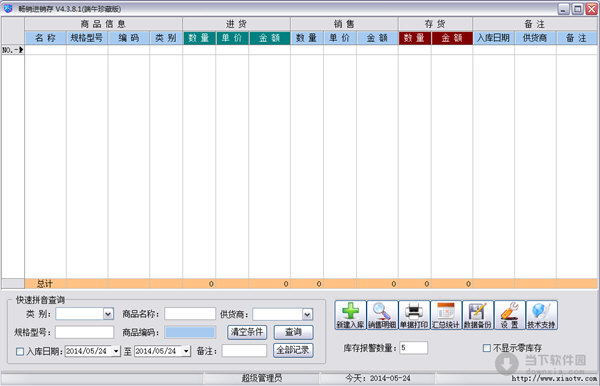The image size is (600, 386).
Task: Maximize the 畅销进销存 window
Action: click(x=578, y=9)
